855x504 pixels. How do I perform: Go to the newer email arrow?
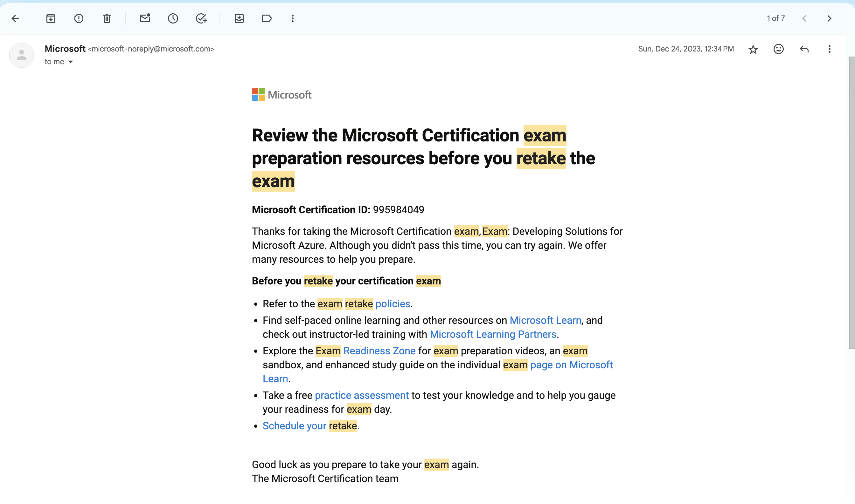point(804,18)
